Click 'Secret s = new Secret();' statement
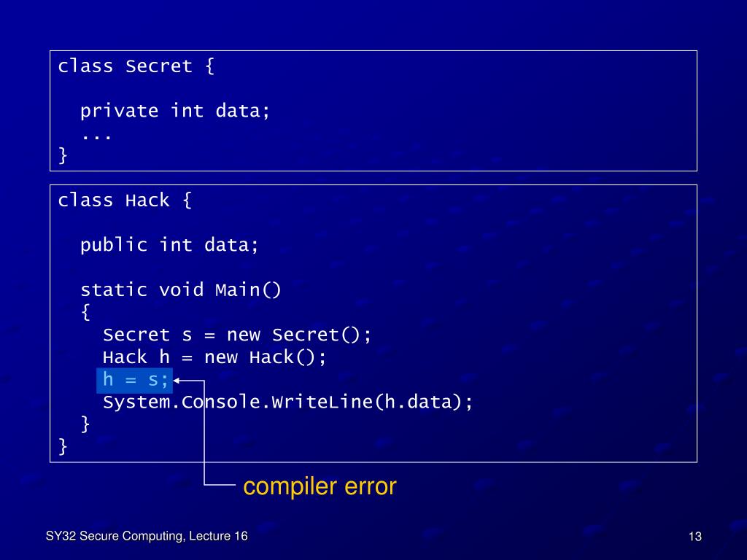 (x=237, y=335)
